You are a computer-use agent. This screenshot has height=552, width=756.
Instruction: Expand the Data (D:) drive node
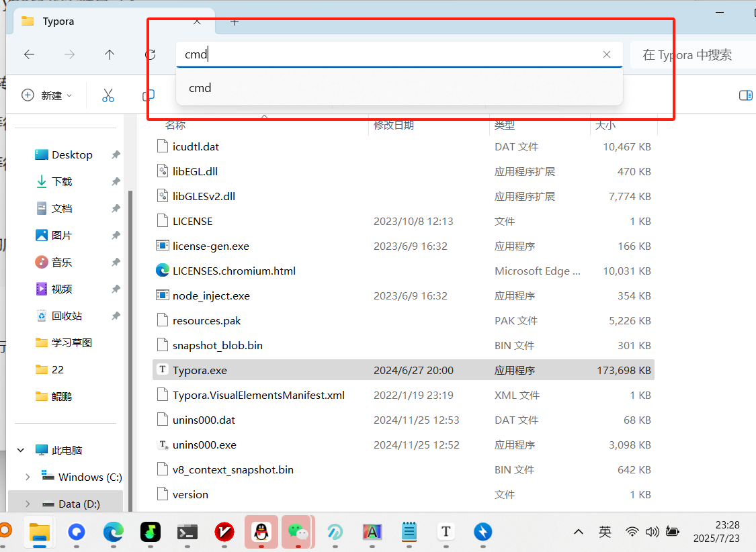[28, 504]
